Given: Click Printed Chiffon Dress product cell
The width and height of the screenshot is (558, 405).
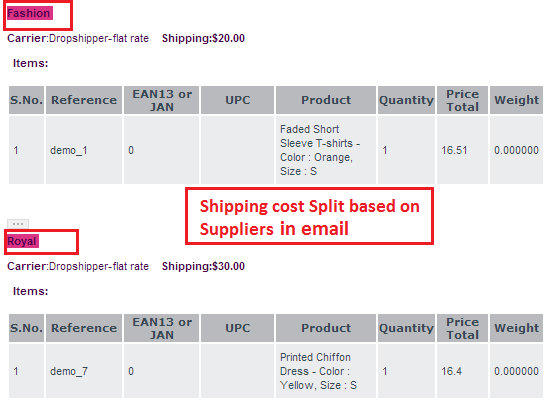Looking at the screenshot, I should 326,371.
